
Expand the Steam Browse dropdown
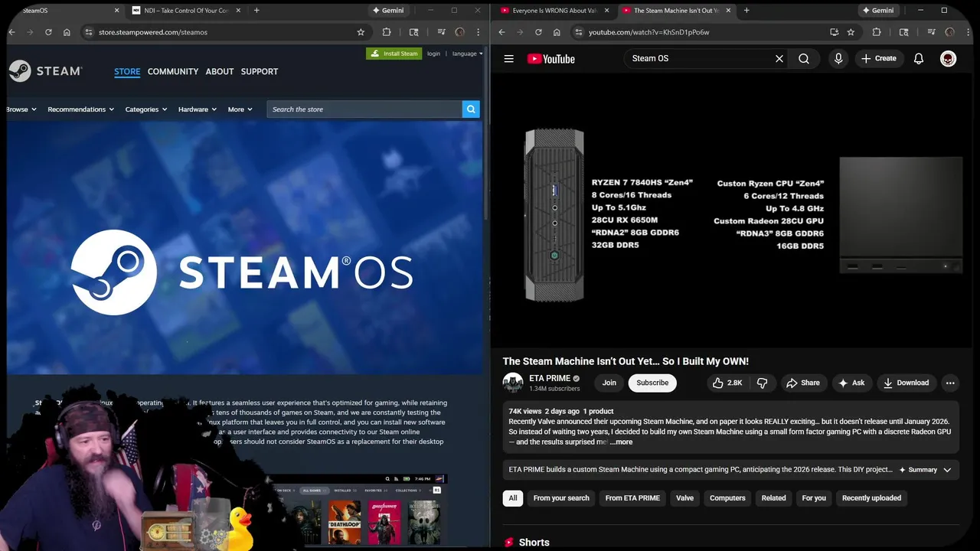pyautogui.click(x=21, y=109)
